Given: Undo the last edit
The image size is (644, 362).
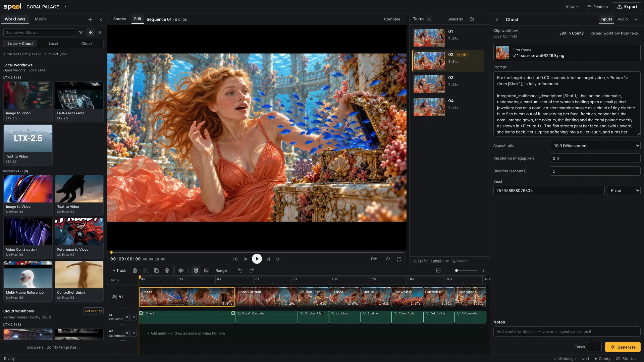Looking at the screenshot, I should coord(240,270).
